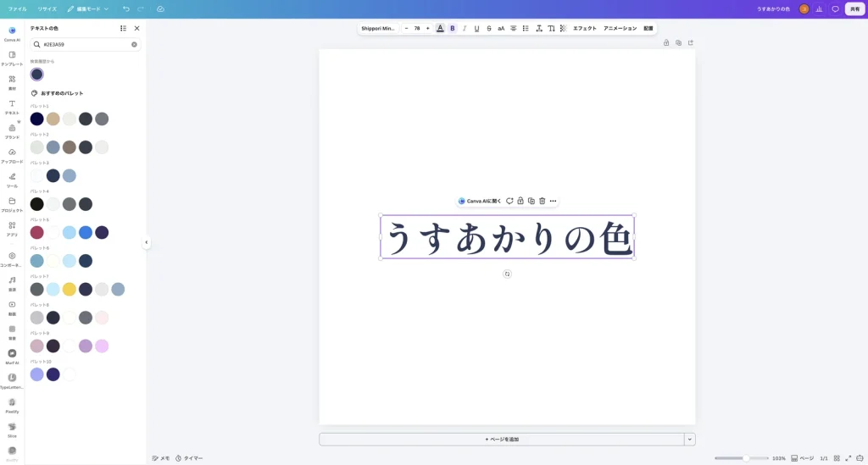Viewport: 868px width, 465px height.
Task: Open タイマー (Timer) at the bottom
Action: pyautogui.click(x=189, y=458)
